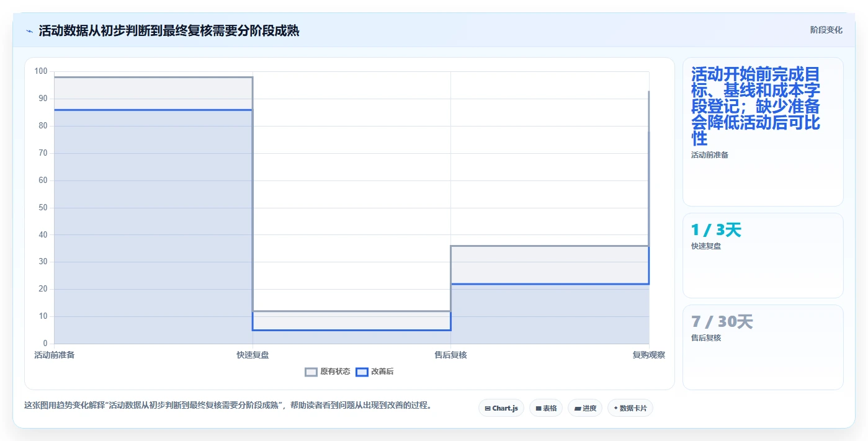
Task: Click the 1 / 3天 value card
Action: [x=763, y=256]
